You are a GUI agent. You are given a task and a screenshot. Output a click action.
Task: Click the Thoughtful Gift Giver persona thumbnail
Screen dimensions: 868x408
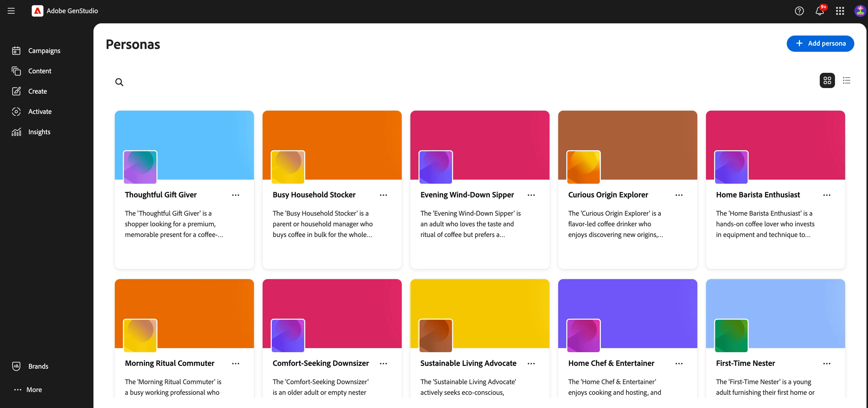tap(140, 167)
